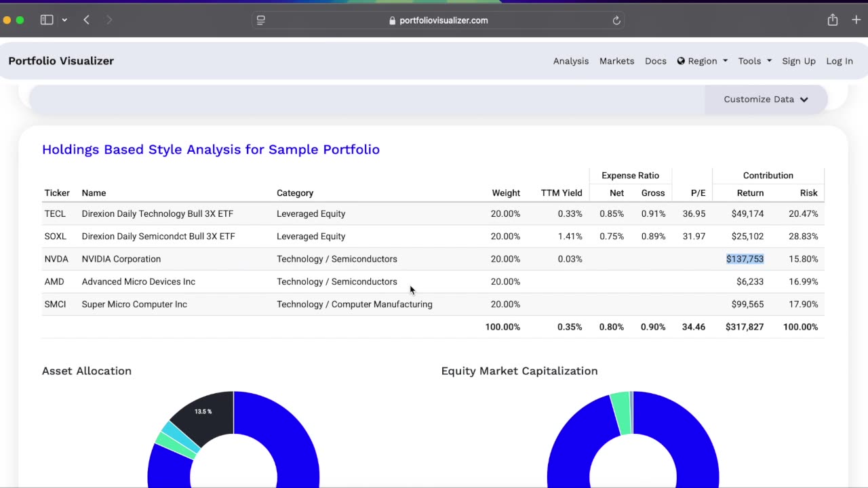This screenshot has height=488, width=868.
Task: Click Advanced Micro Devices Inc name cell
Action: [138, 282]
